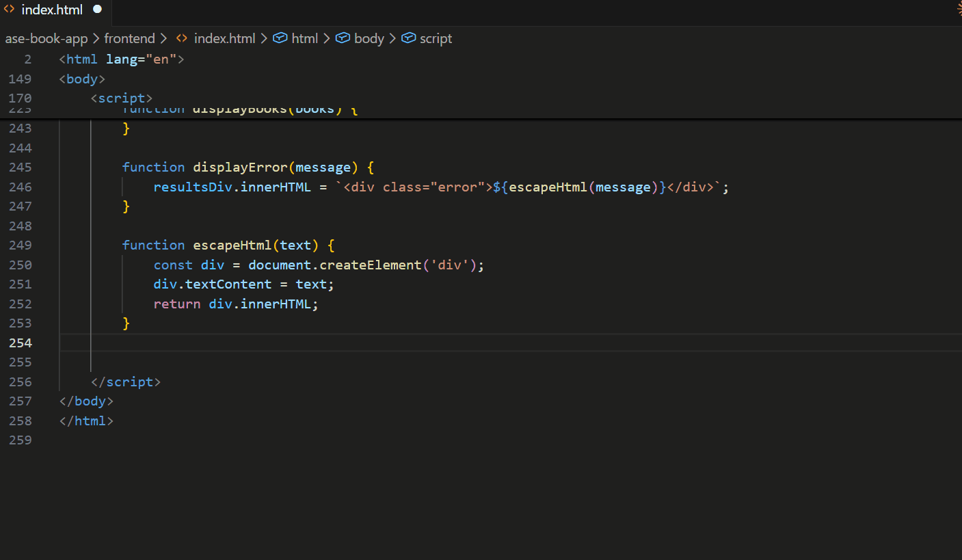Place cursor on empty line 254
This screenshot has width=962, height=560.
410,343
